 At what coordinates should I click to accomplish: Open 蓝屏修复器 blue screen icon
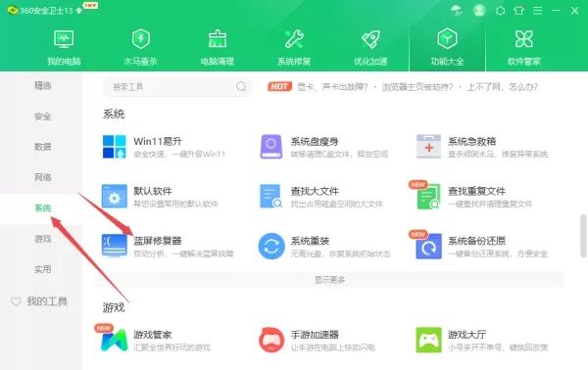115,246
